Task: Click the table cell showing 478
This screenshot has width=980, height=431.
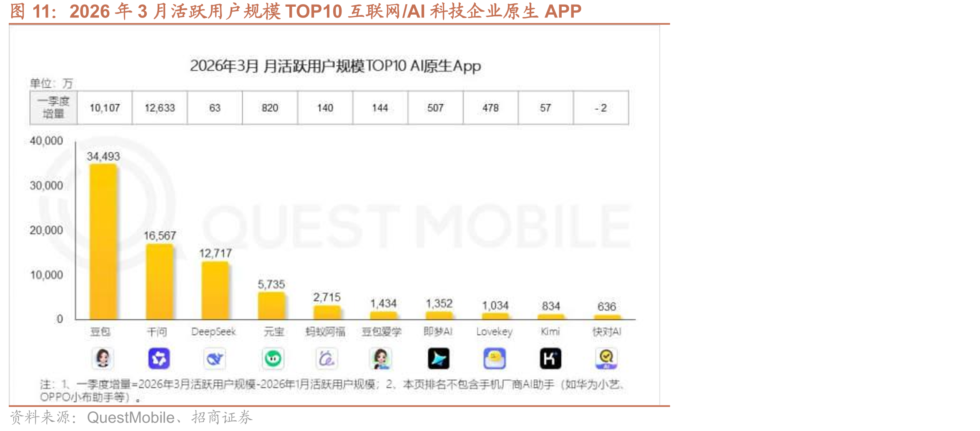Action: [x=490, y=108]
